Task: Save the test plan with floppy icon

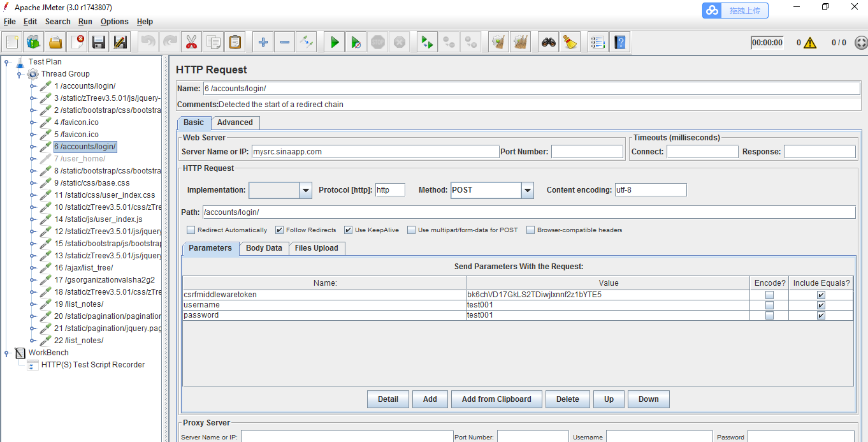Action: pos(99,43)
